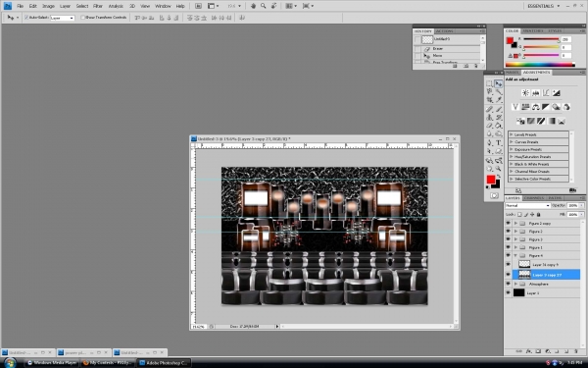Screen dimensions: 588x368
Task: Open the layer blend mode Normal dropdown
Action: pos(527,206)
